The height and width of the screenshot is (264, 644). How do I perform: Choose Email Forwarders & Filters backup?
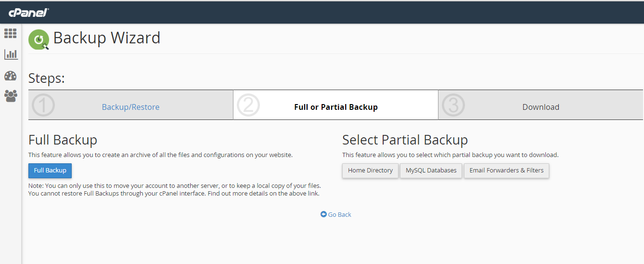(506, 171)
